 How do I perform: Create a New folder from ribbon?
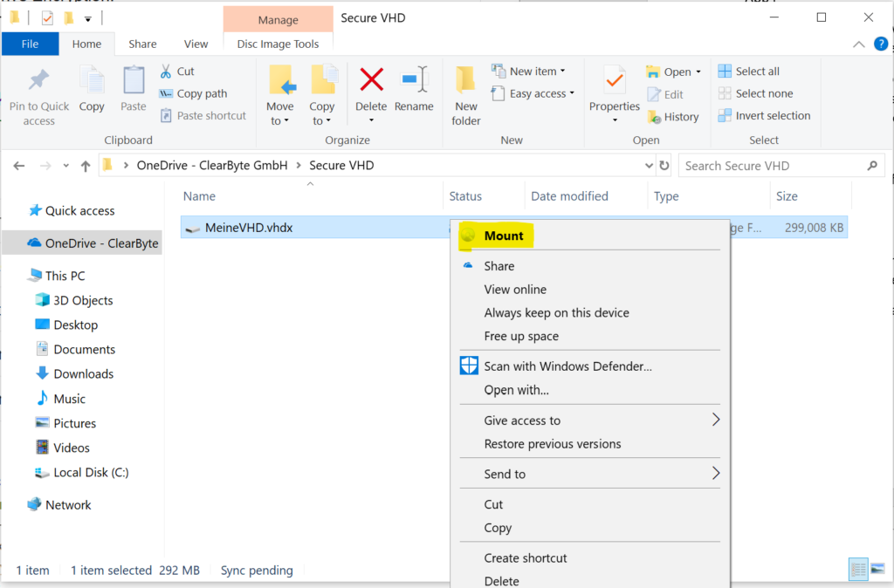coord(466,96)
